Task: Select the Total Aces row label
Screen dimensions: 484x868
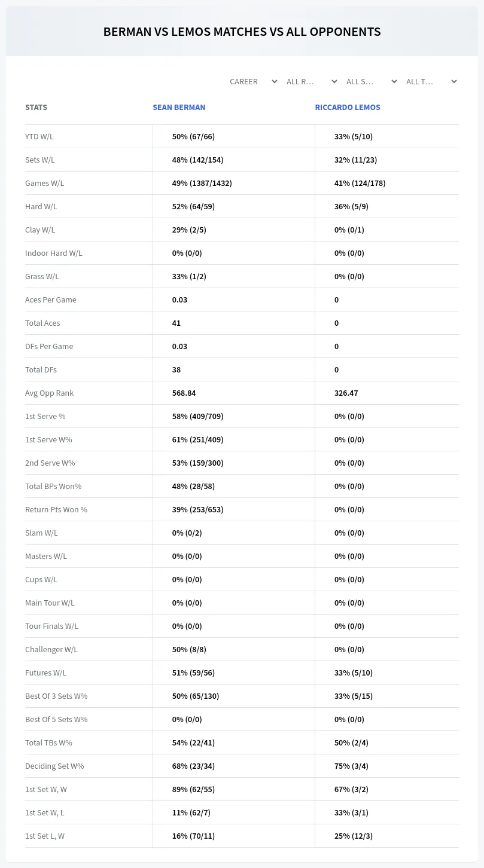Action: (x=42, y=323)
